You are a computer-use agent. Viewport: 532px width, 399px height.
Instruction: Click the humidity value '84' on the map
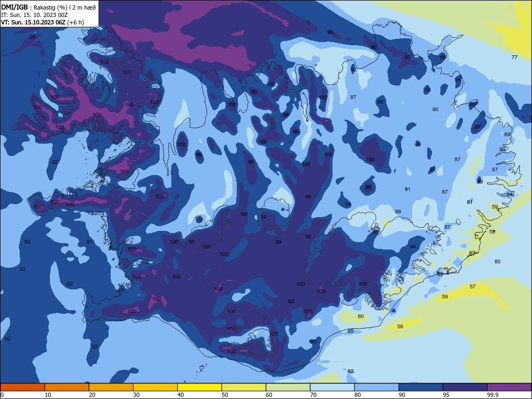click(510, 194)
